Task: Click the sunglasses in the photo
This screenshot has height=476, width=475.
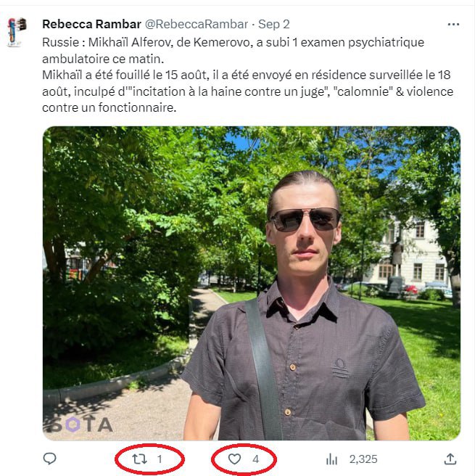Action: pyautogui.click(x=305, y=219)
